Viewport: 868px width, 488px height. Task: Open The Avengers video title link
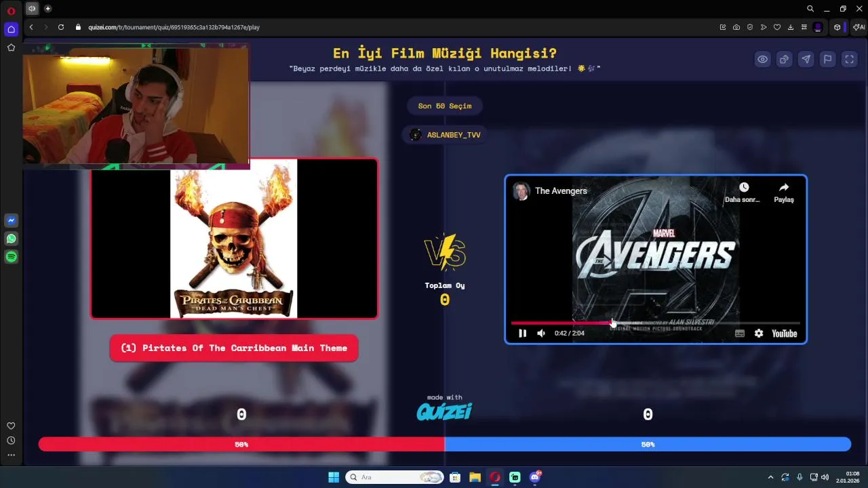click(561, 191)
